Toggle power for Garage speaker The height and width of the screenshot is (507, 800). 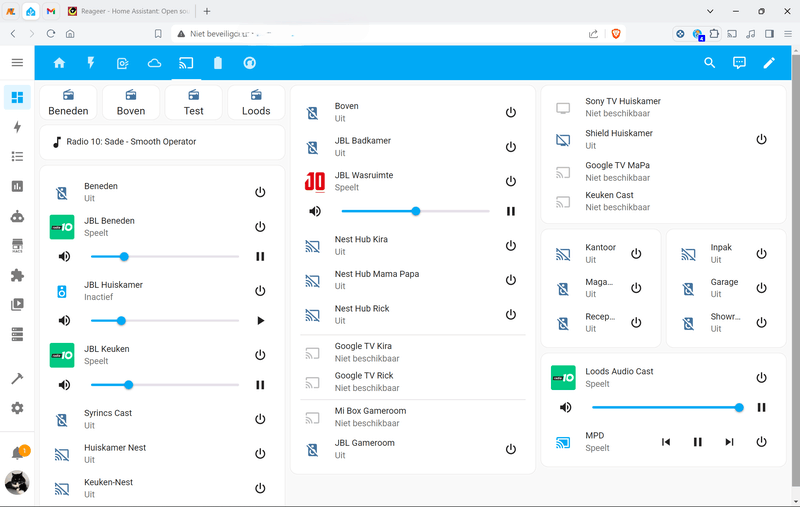coord(761,288)
